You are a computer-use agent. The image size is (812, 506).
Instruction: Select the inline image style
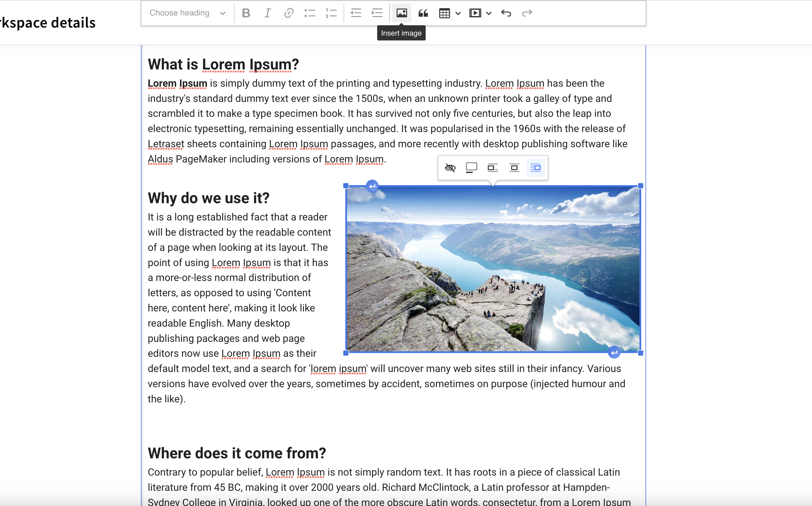pos(493,168)
